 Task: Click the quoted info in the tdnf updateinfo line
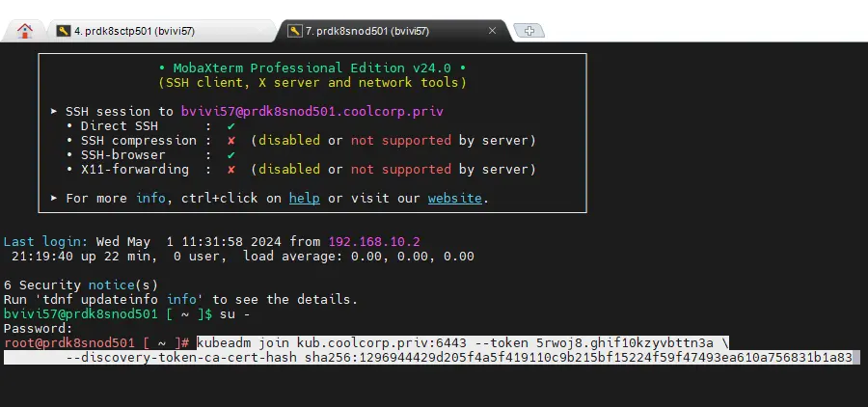tap(185, 300)
